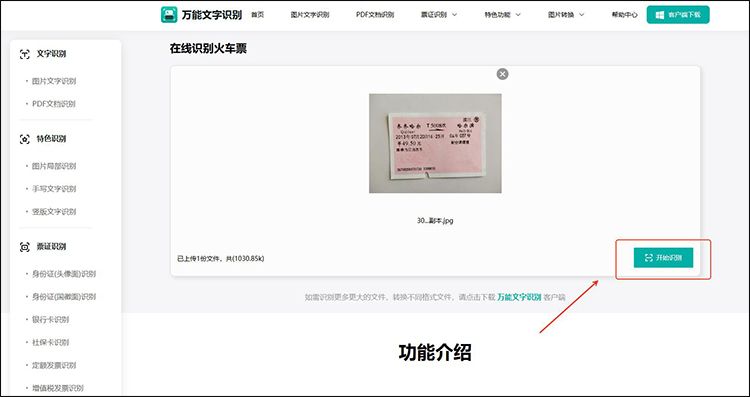Open 银行卡识别 in sidebar
Viewport: 750px width, 397px height.
click(x=50, y=320)
